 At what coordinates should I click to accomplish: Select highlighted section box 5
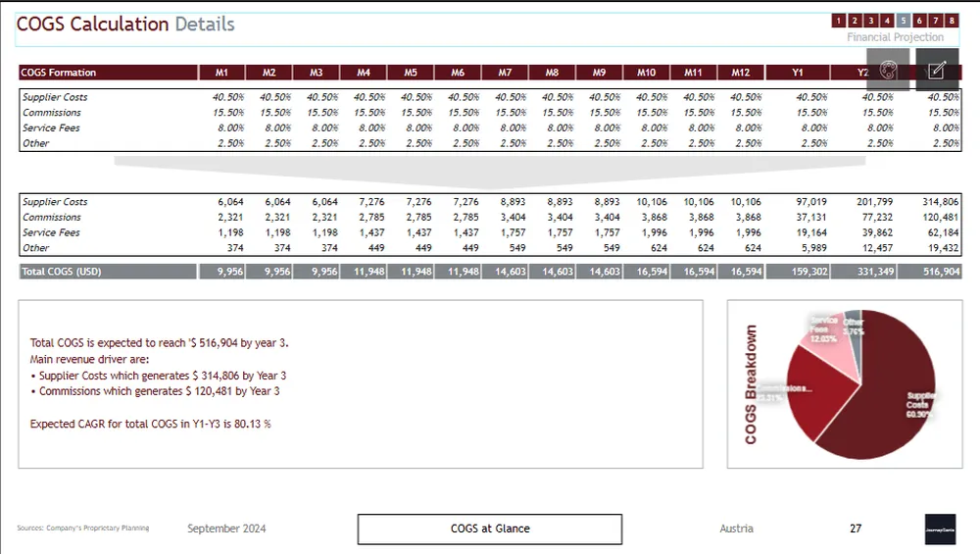tap(904, 21)
